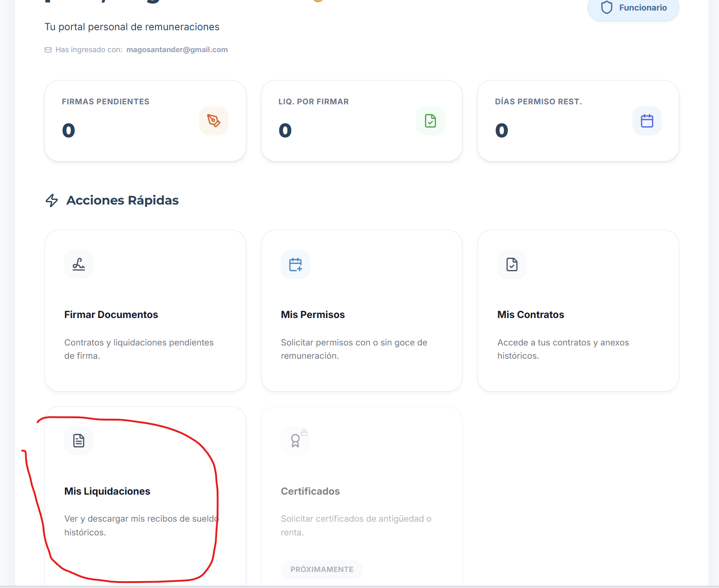Click the magosantander@gmail.com email text
This screenshot has height=588, width=719.
coord(177,50)
